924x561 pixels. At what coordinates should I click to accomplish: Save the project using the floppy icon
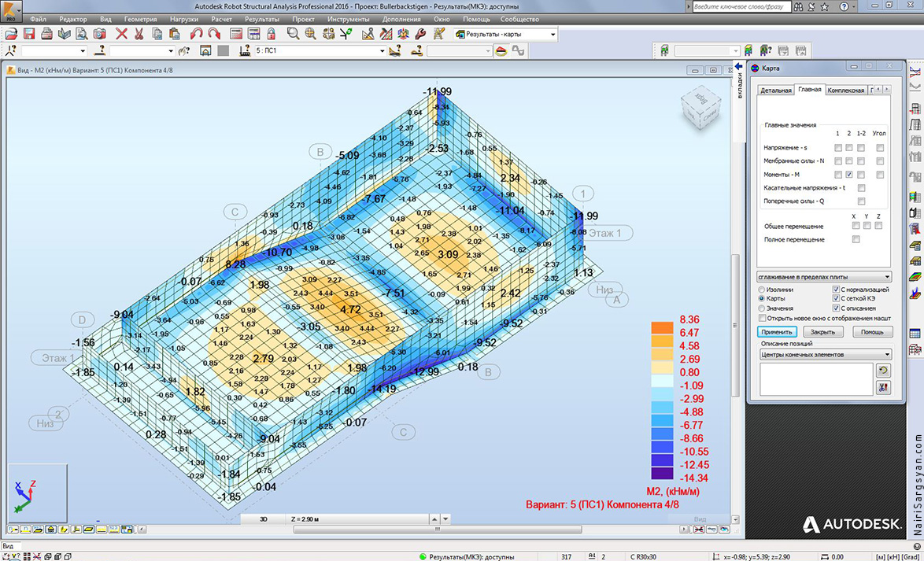pyautogui.click(x=29, y=34)
